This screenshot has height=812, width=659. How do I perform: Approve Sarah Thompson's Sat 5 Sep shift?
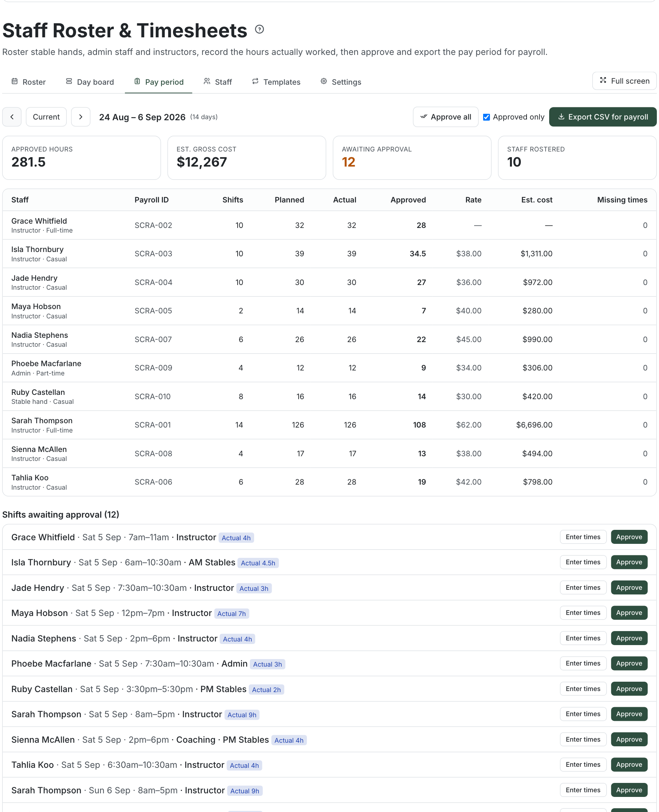pos(629,714)
